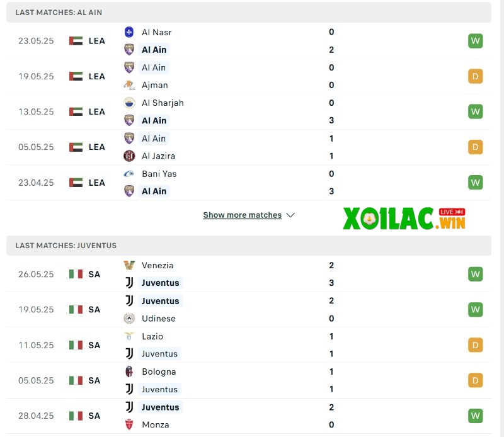Click the Ajman team logo
The width and height of the screenshot is (504, 437).
coord(129,85)
